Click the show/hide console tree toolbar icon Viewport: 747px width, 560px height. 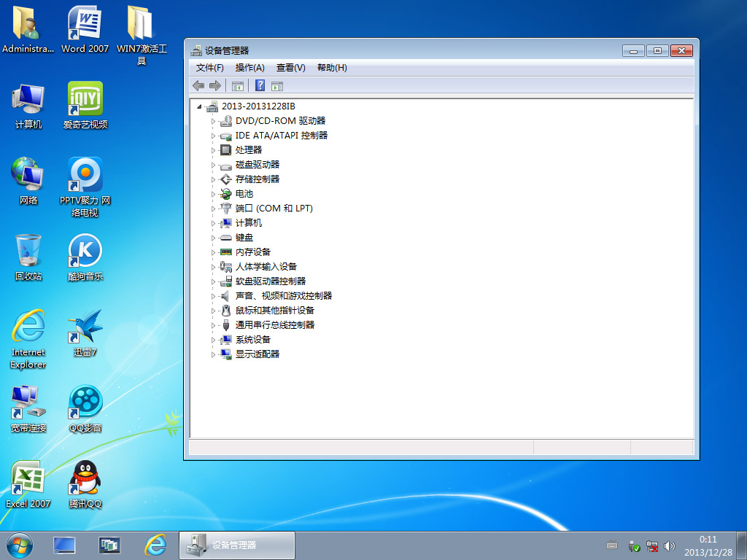[x=237, y=86]
